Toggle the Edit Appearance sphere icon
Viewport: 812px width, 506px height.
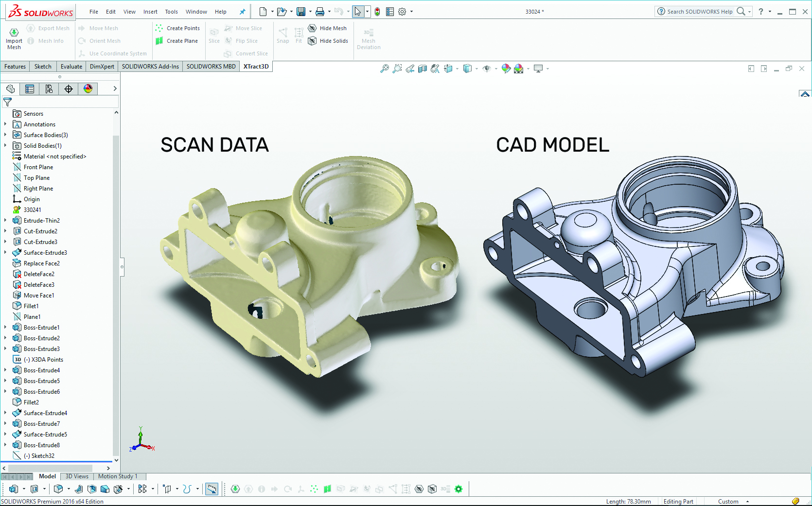(x=506, y=69)
